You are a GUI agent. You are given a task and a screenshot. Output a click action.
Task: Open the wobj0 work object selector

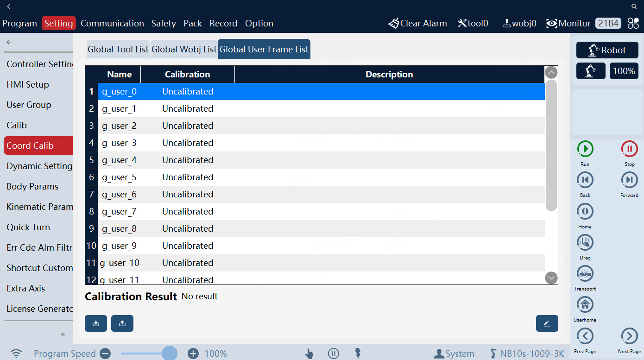click(519, 23)
